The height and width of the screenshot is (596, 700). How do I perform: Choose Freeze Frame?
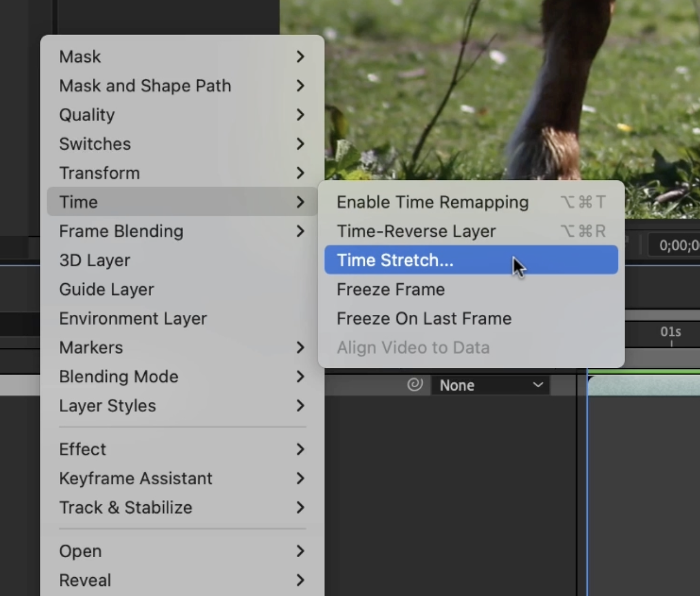[x=471, y=290]
